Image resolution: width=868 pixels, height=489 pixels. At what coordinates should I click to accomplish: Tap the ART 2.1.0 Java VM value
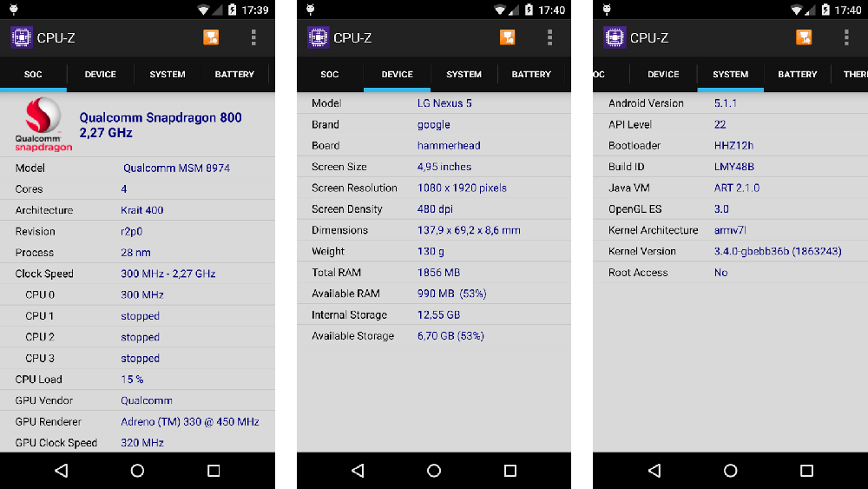737,188
